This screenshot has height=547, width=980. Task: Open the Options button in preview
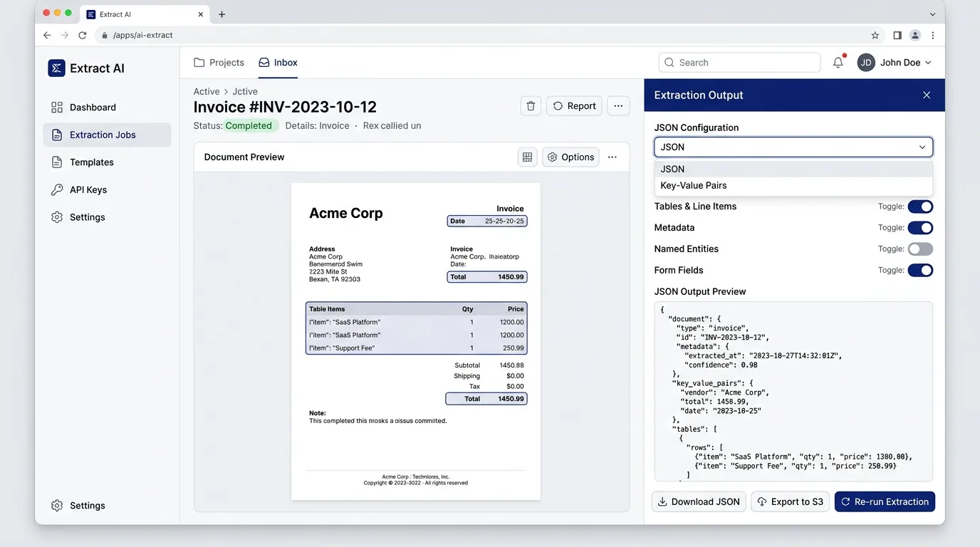click(570, 157)
